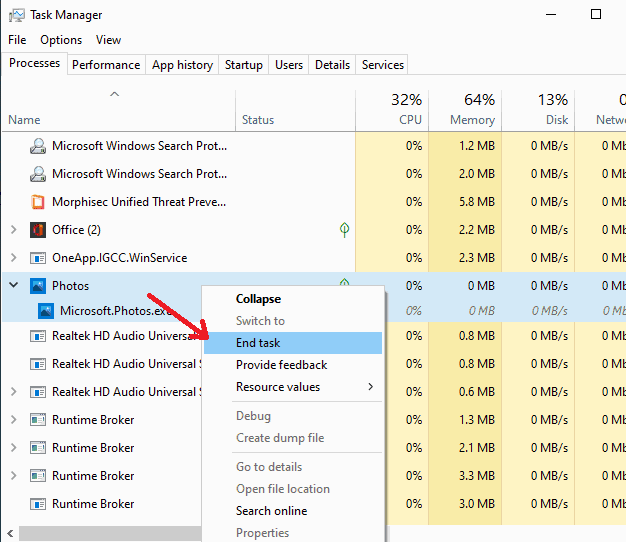The width and height of the screenshot is (626, 542).
Task: Choose End task in context menu
Action: pos(293,343)
